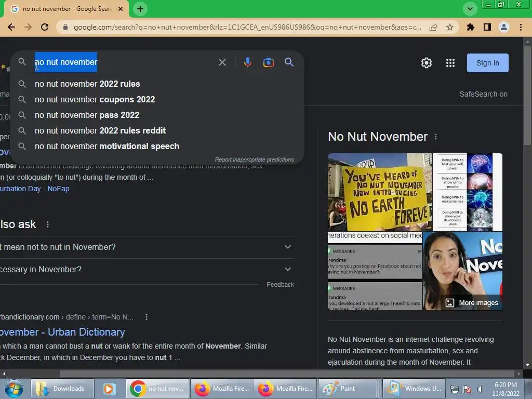Reload the page with the refresh icon

[x=45, y=27]
